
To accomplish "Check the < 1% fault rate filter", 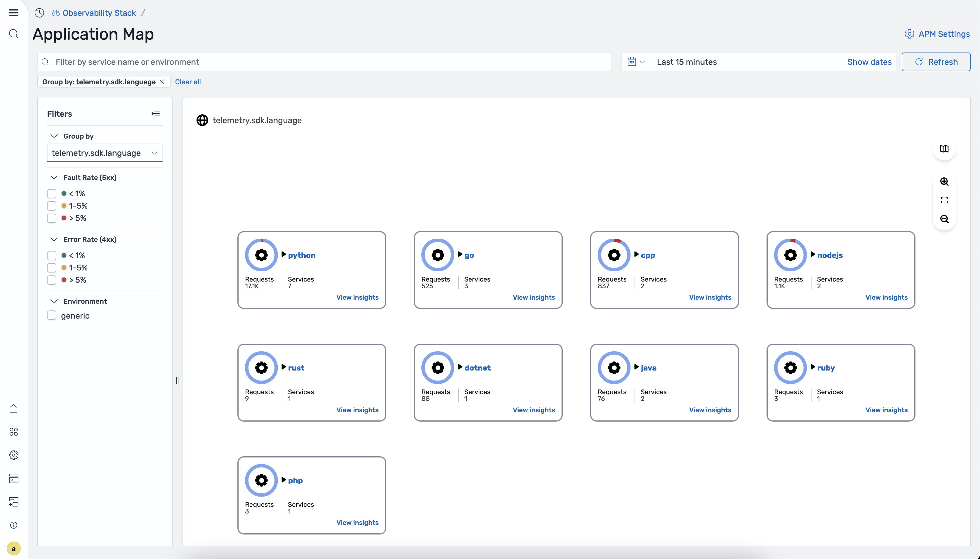I will pyautogui.click(x=51, y=193).
